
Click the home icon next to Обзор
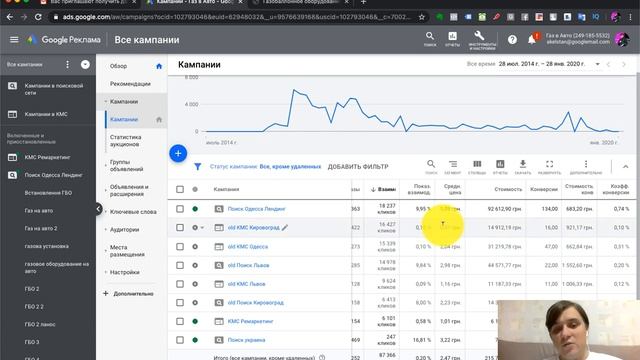(159, 66)
